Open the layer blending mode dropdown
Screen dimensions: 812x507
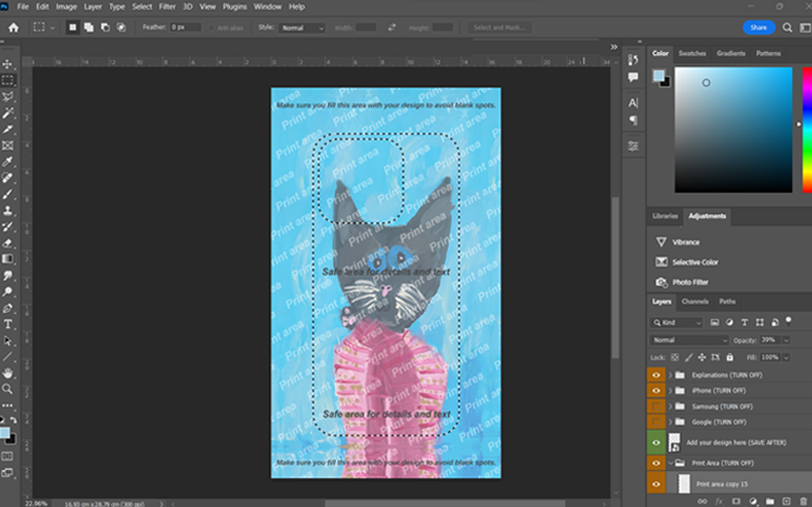coord(689,341)
